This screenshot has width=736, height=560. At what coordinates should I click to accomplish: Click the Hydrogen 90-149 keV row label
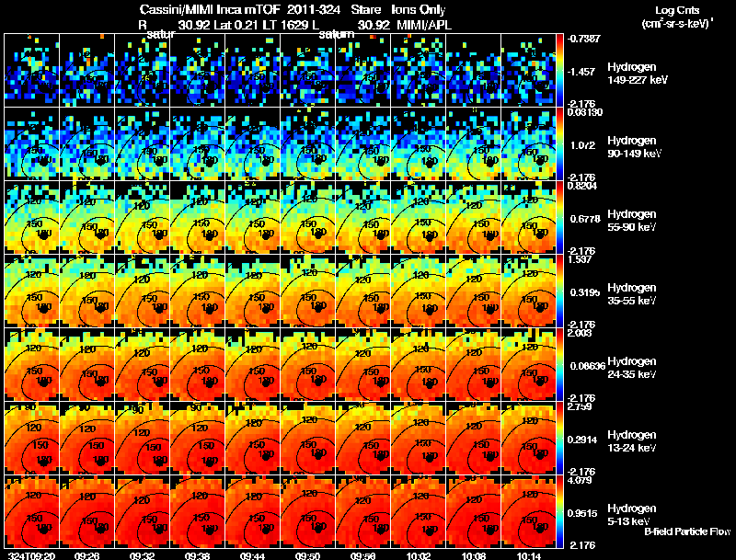634,147
